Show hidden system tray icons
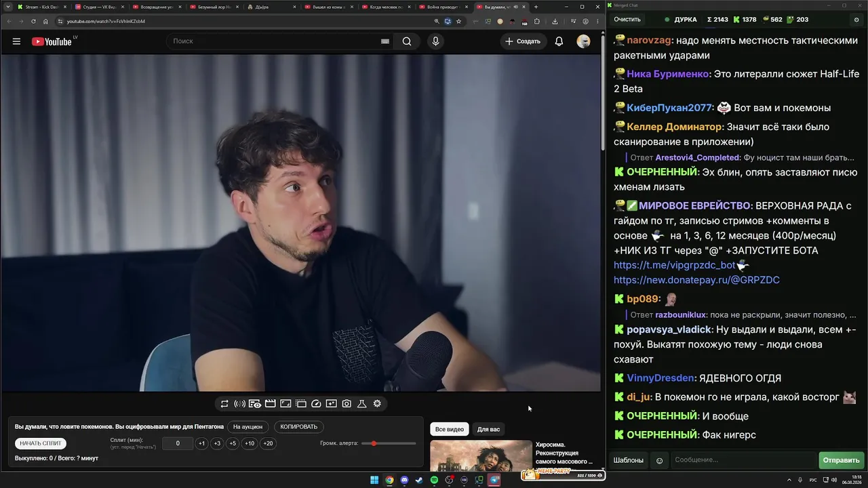868x488 pixels. click(x=789, y=481)
